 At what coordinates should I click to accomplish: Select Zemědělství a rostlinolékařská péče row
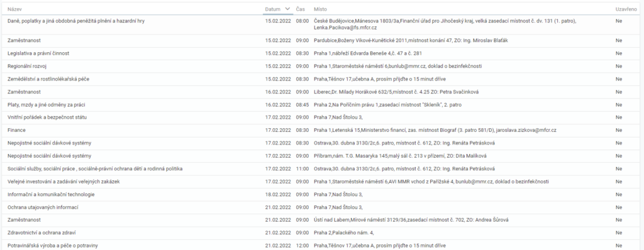(x=322, y=79)
